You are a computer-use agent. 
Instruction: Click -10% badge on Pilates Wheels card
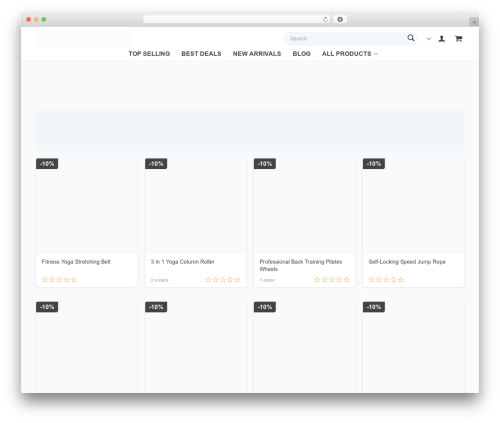coord(265,164)
